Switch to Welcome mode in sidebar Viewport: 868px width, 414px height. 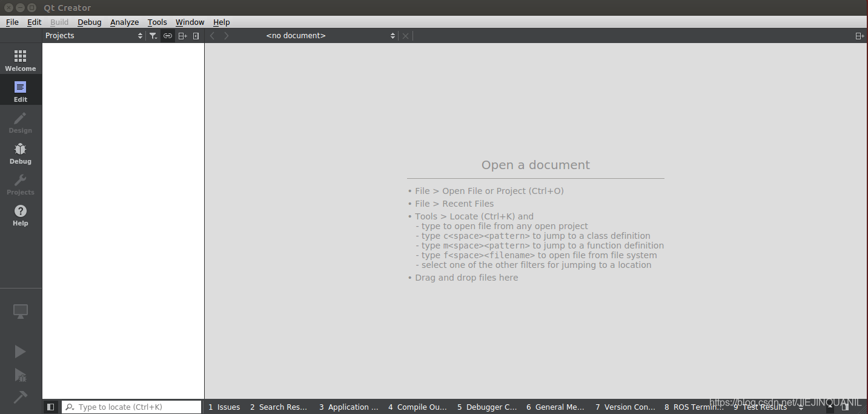(x=21, y=60)
